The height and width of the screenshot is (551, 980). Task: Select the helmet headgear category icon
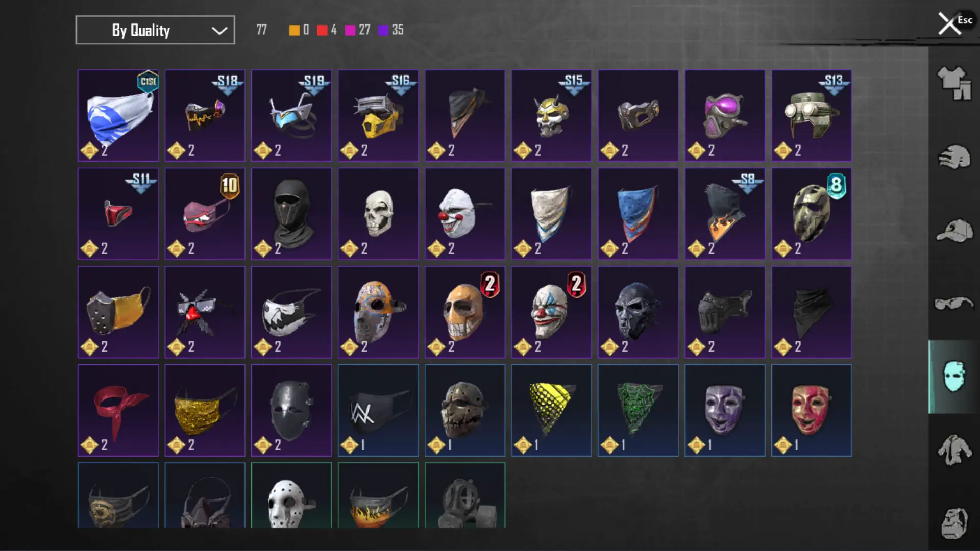(954, 157)
